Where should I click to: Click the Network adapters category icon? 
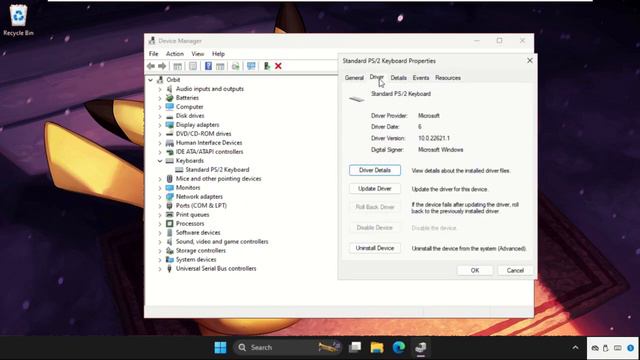(x=170, y=197)
